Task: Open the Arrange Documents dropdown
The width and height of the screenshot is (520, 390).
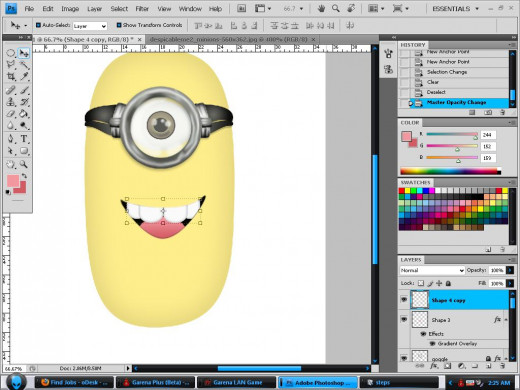Action: pyautogui.click(x=376, y=9)
